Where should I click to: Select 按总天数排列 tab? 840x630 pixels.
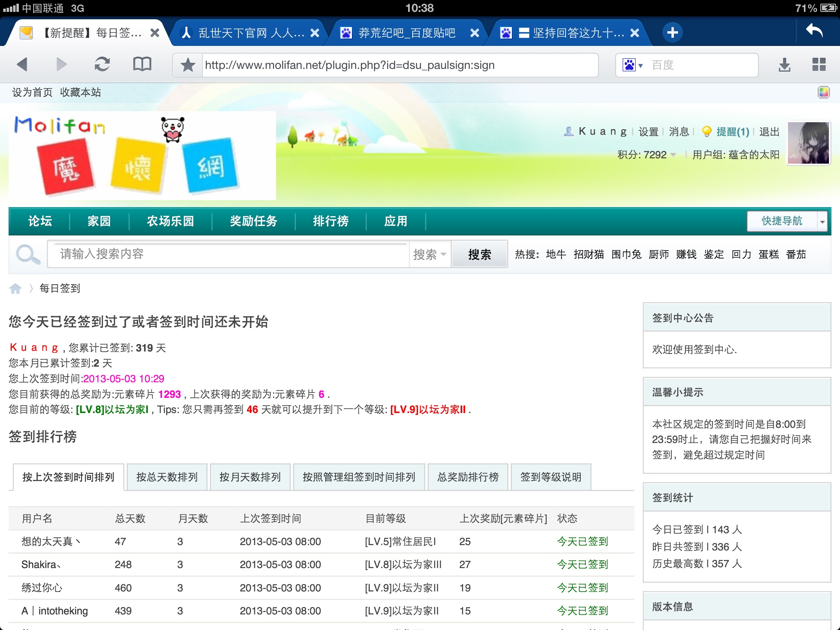(167, 477)
